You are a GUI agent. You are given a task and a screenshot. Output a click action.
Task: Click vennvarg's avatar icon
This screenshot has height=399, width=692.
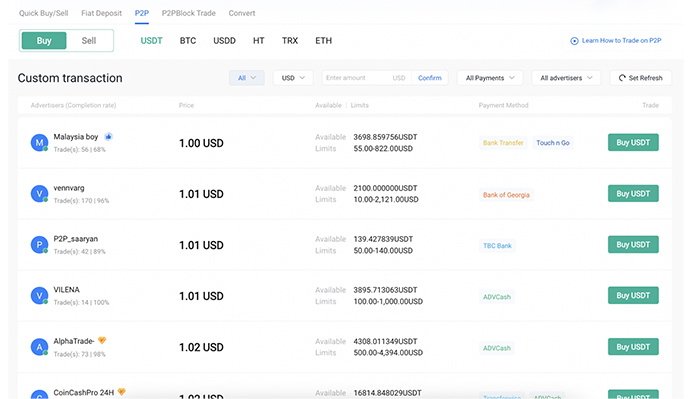39,193
